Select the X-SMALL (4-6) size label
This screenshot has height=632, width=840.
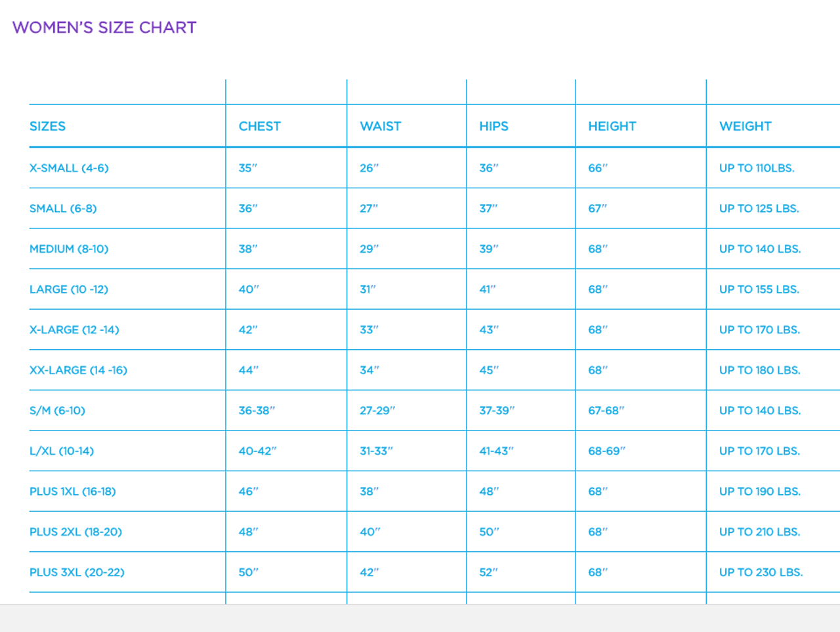click(x=69, y=168)
